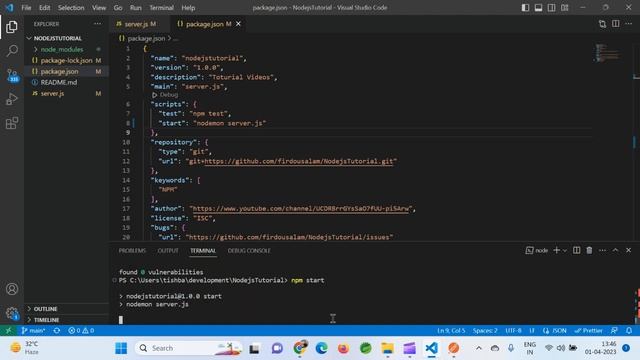Split the editor right
Image resolution: width=640 pixels, height=360 pixels.
[616, 24]
